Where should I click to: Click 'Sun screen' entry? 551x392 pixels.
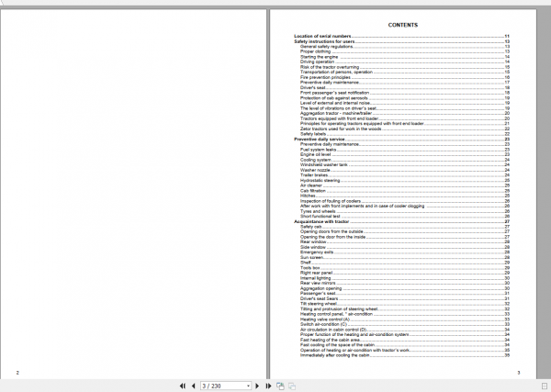(311, 257)
